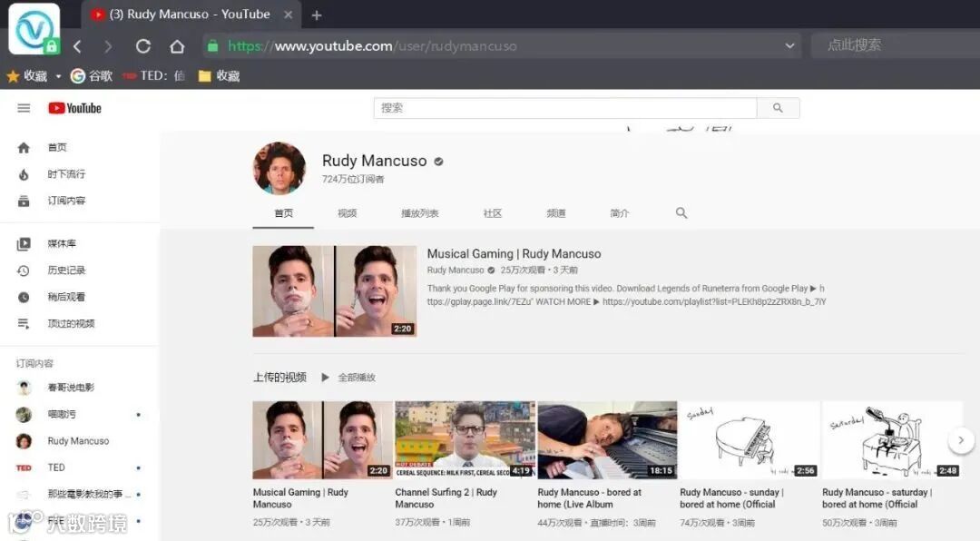Open the sunday piano sketch thumbnail
Screen dimensions: 980x541
[750, 440]
